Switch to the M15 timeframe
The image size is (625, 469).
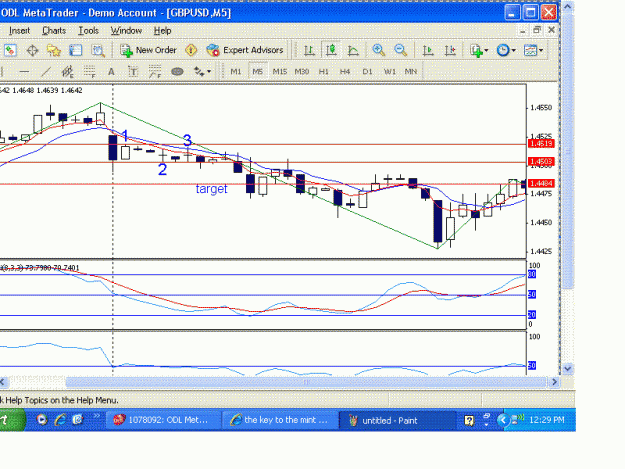[280, 72]
